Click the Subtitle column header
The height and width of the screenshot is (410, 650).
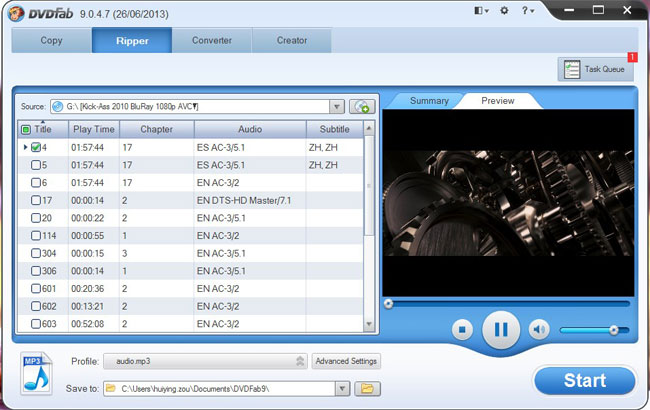(x=335, y=129)
